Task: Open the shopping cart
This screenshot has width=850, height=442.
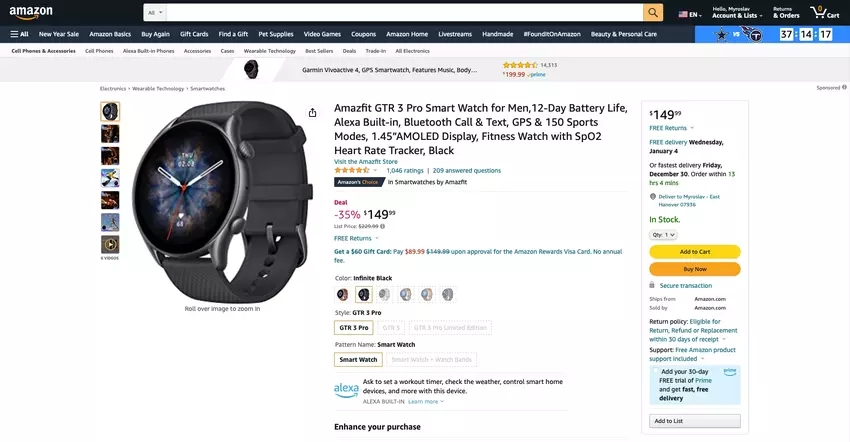Action: click(x=825, y=13)
